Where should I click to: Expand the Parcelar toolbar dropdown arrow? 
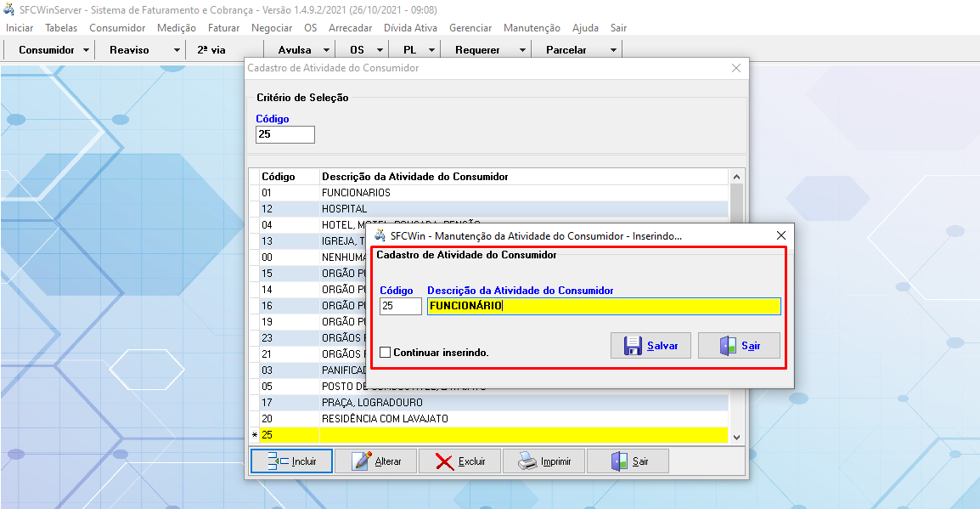[x=613, y=50]
